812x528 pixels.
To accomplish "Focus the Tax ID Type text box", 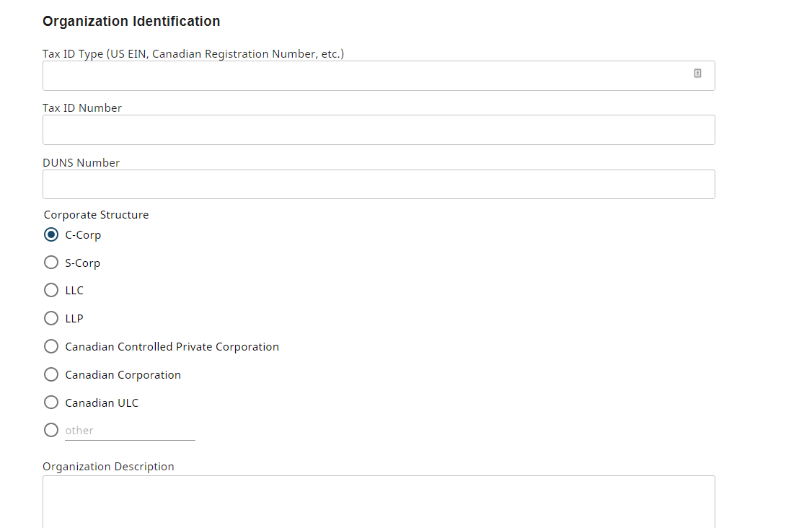I will tap(379, 76).
